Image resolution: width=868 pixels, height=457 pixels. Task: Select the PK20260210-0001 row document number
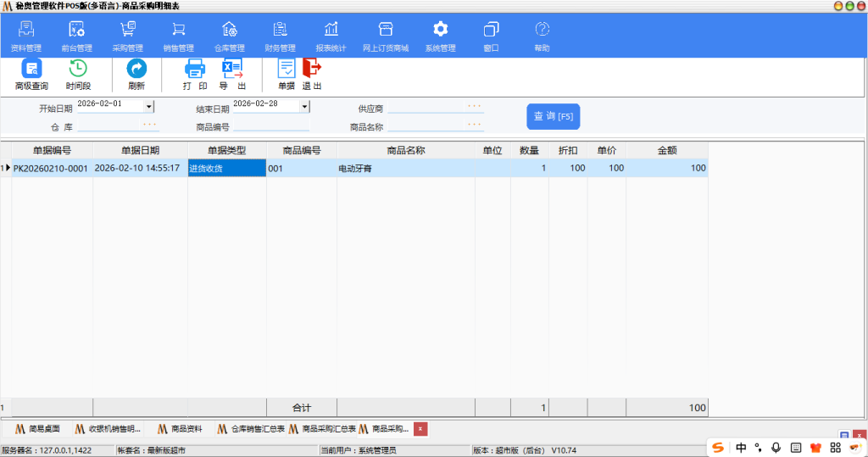[x=51, y=169]
